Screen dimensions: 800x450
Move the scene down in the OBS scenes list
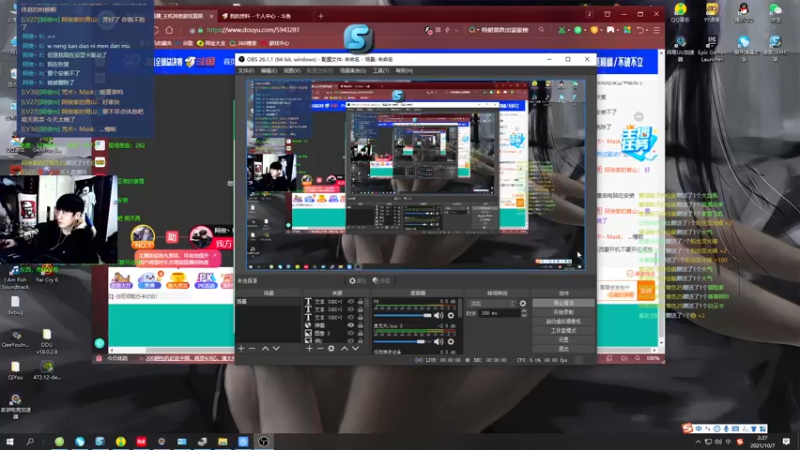276,348
